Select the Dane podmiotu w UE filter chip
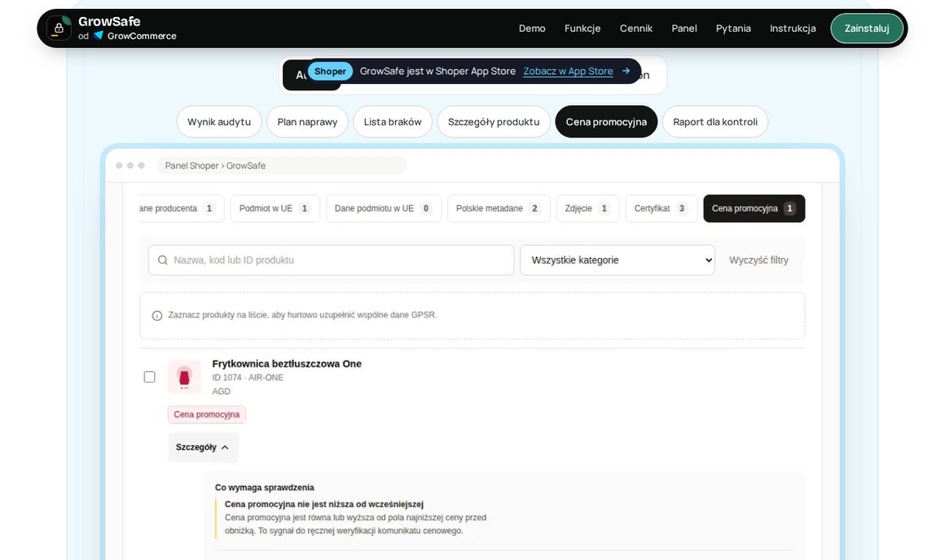Screen dimensions: 945x560 pyautogui.click(x=384, y=208)
